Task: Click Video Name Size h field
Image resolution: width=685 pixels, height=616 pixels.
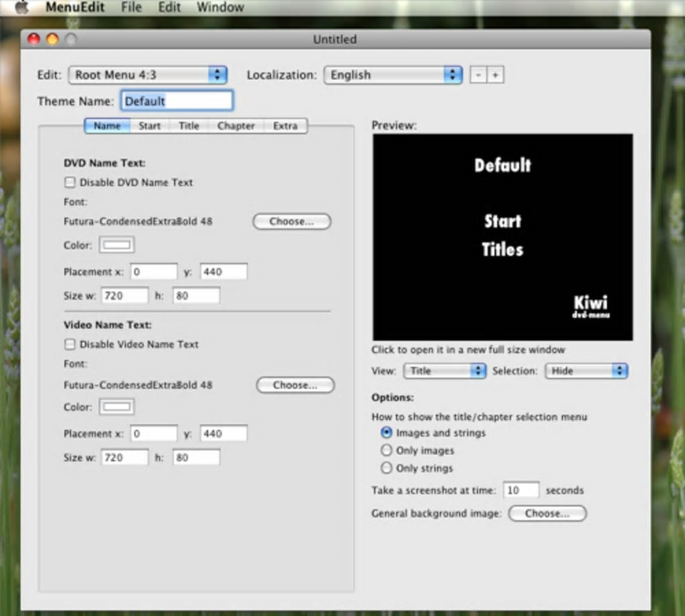Action: pos(196,458)
